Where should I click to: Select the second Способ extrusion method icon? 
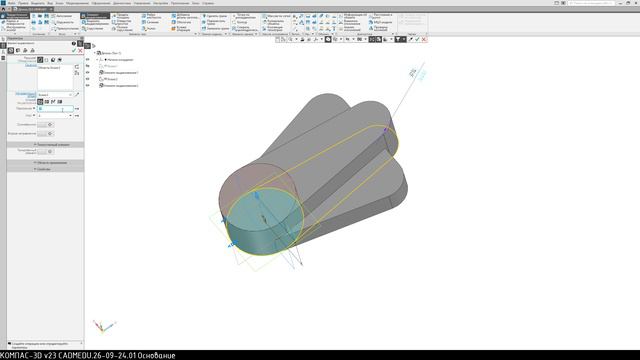47,102
